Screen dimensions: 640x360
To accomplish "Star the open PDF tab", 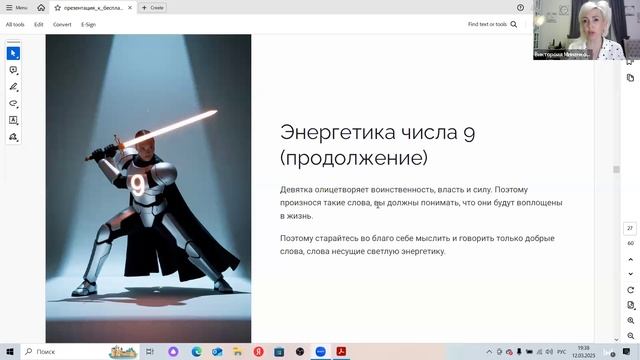I will point(57,8).
